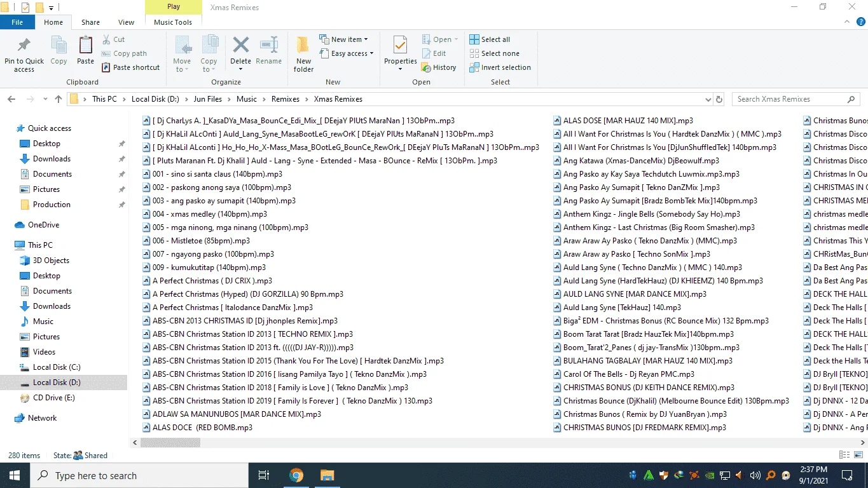Click the taskbar clock showing 2:37 PM
868x488 pixels.
click(814, 475)
